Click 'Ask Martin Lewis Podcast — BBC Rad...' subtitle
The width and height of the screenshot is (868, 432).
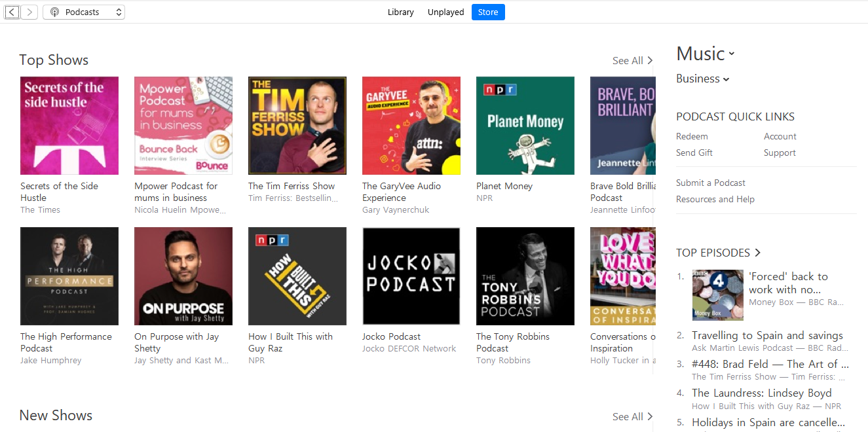(x=768, y=348)
